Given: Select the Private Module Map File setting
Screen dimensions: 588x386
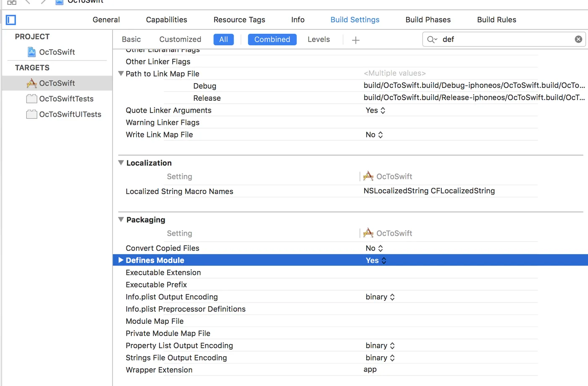Looking at the screenshot, I should click(x=168, y=333).
